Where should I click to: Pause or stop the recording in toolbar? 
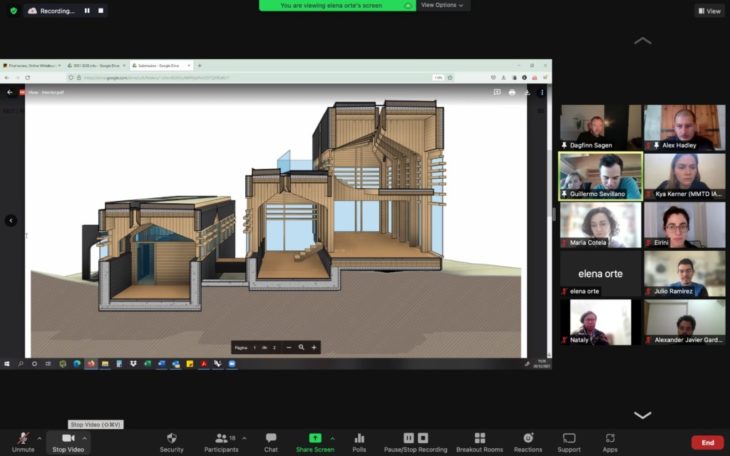tap(416, 440)
